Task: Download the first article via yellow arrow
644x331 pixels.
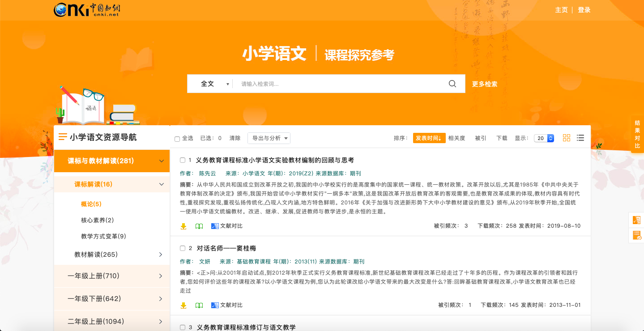Action: tap(183, 226)
